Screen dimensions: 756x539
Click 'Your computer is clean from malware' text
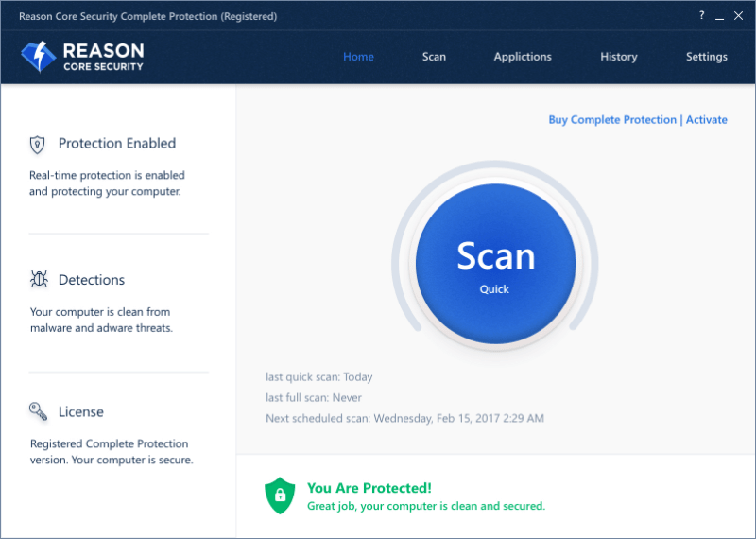click(101, 320)
